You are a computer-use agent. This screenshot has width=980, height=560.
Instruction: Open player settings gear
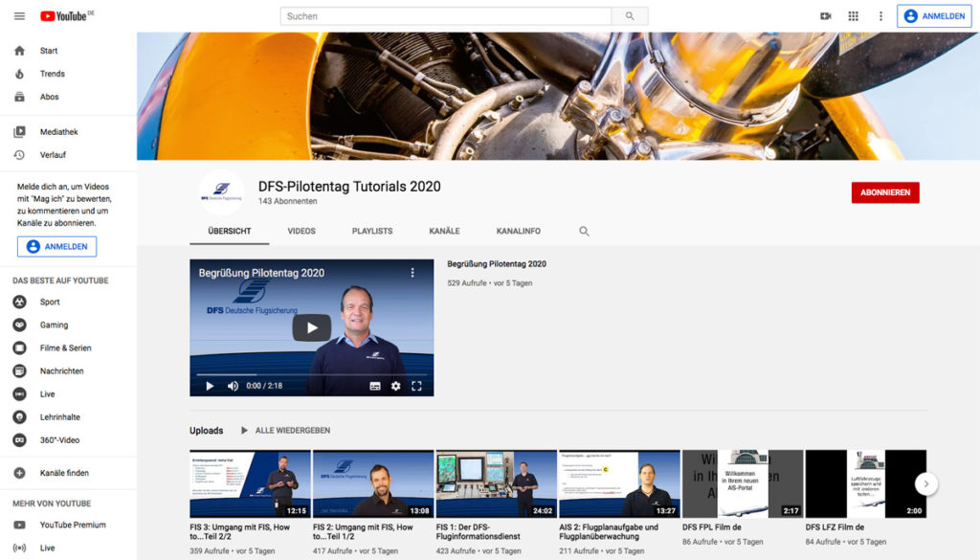pos(395,386)
